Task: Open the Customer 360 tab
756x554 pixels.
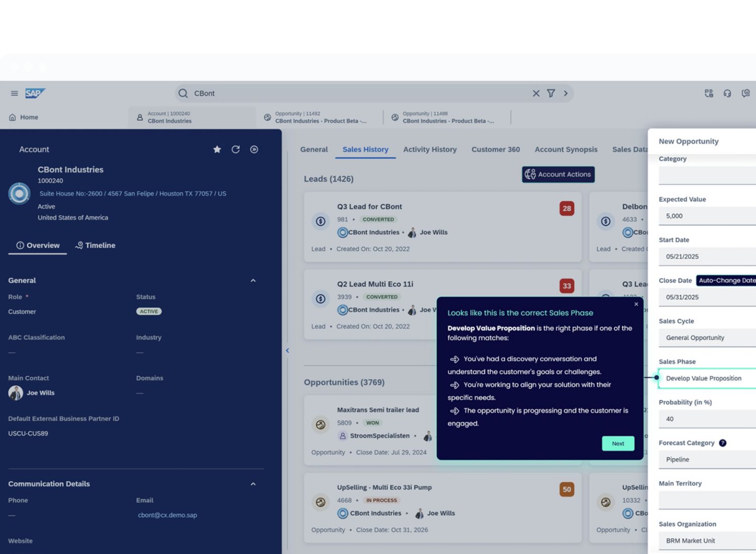Action: click(495, 150)
